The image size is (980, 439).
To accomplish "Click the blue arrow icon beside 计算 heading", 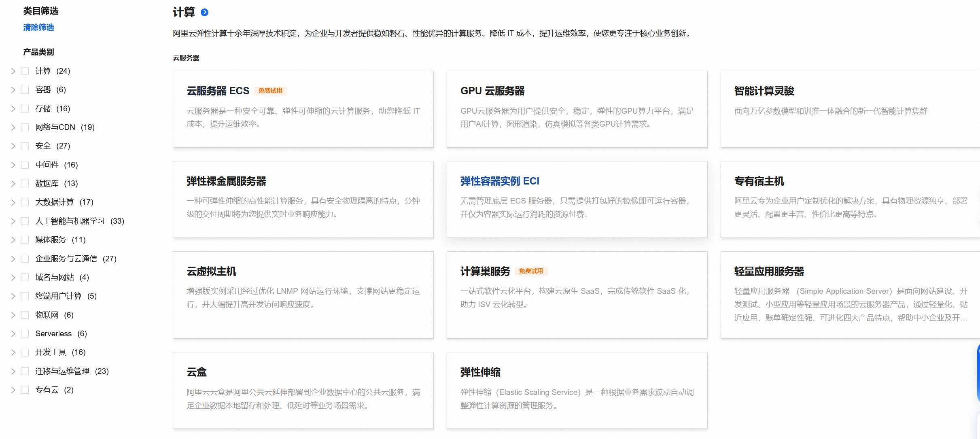I will click(x=205, y=13).
